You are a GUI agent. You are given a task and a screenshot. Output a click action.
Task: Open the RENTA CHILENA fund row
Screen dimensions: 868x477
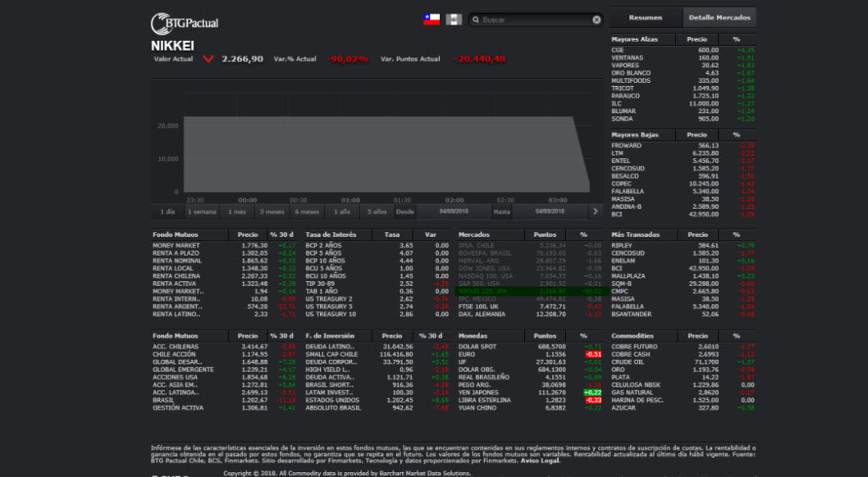pos(224,276)
